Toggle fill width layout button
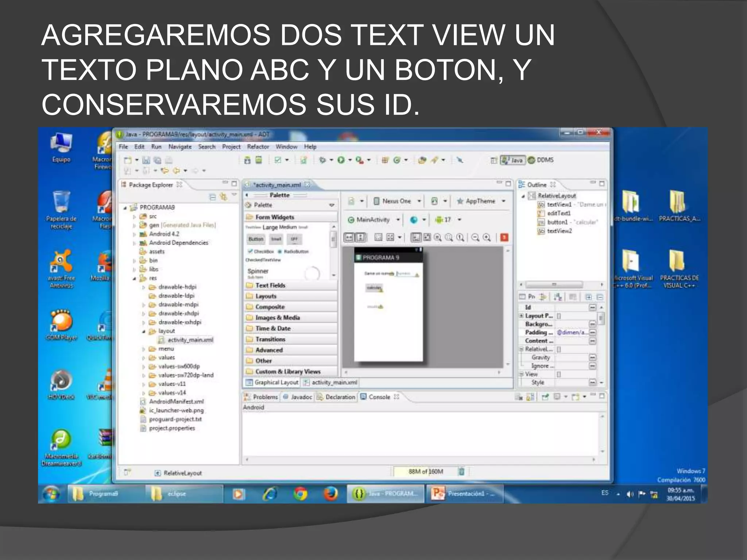This screenshot has width=747, height=560. pos(349,238)
